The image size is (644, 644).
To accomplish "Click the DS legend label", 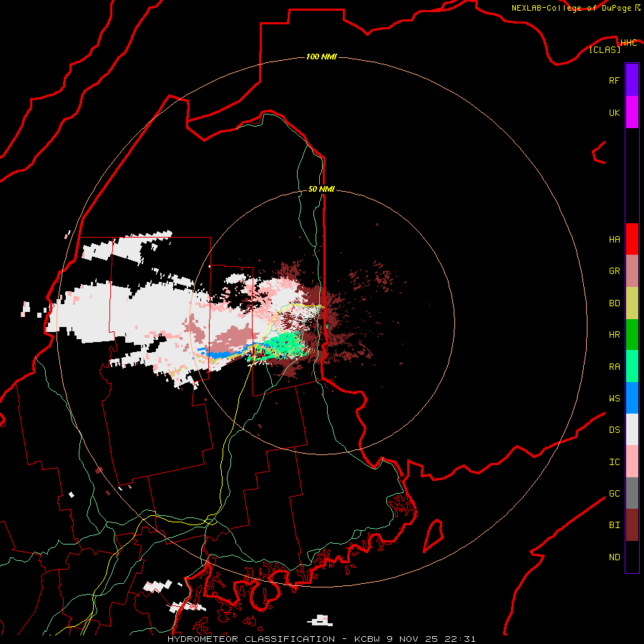I will coord(614,430).
